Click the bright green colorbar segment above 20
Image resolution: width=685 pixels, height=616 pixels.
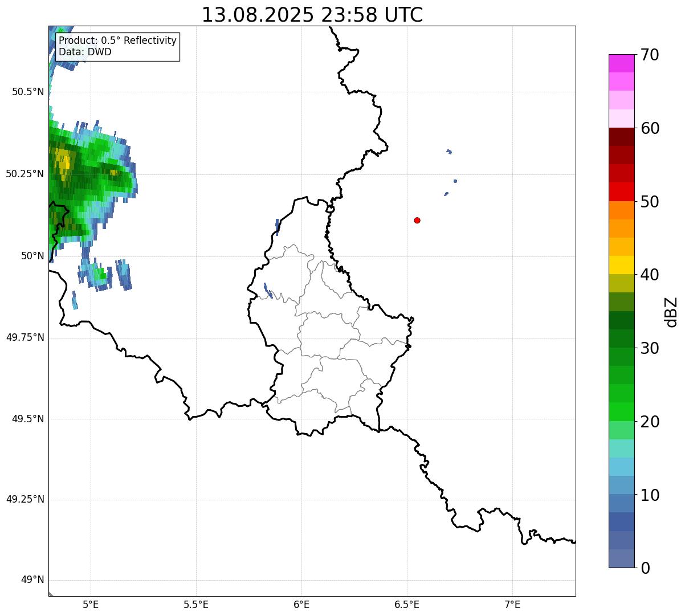click(x=621, y=412)
